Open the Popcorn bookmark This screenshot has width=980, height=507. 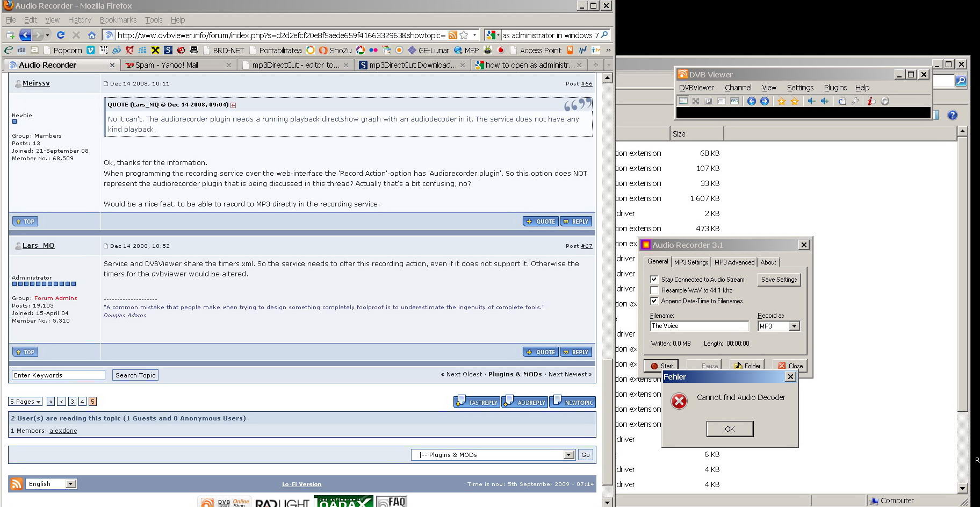[x=63, y=50]
